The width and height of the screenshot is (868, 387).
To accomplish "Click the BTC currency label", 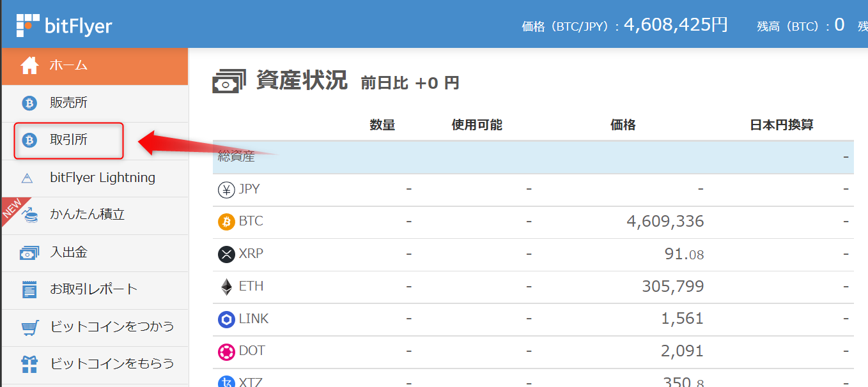I will click(251, 222).
